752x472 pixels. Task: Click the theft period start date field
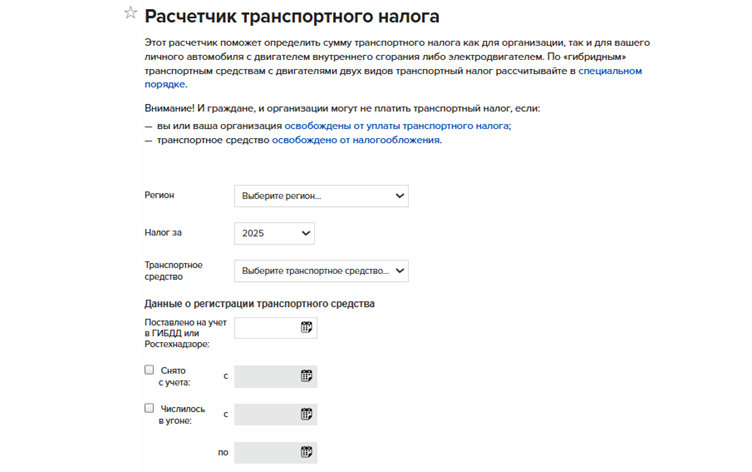pyautogui.click(x=266, y=414)
